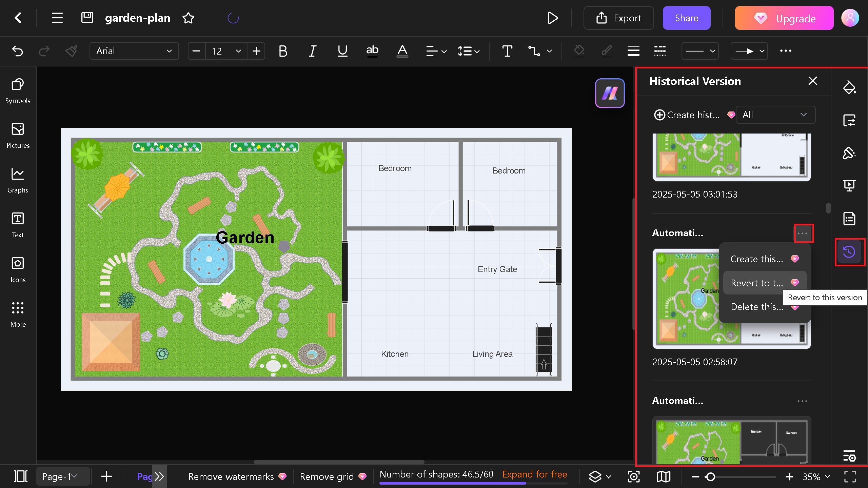Open the Symbols panel

click(18, 91)
